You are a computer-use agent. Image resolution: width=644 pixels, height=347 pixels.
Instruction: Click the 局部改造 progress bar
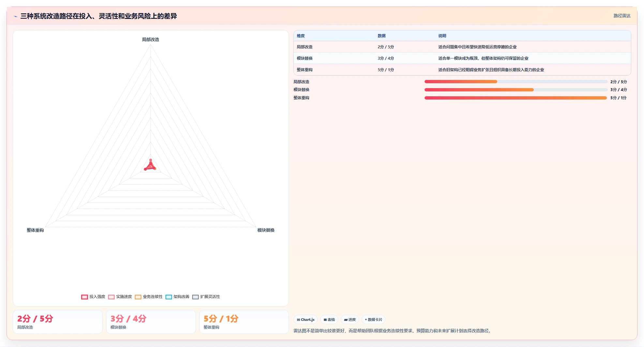516,82
